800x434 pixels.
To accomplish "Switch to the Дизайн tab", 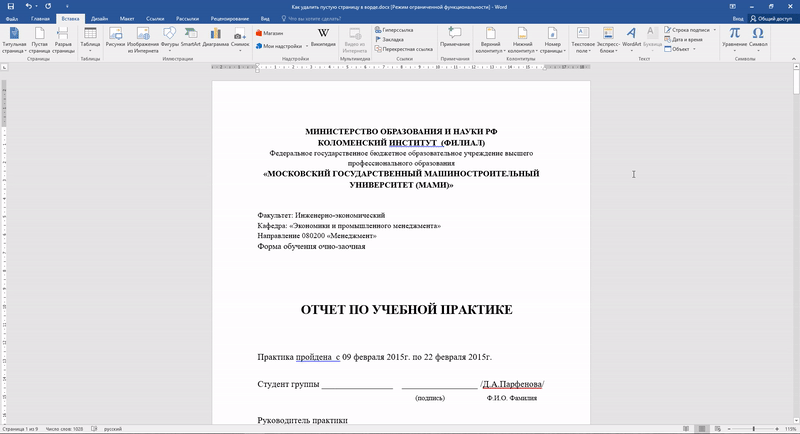I will (x=99, y=18).
